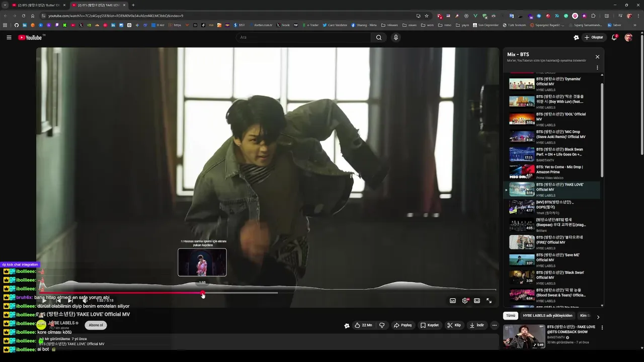Image resolution: width=644 pixels, height=362 pixels.
Task: Download the video with 'İndir'
Action: tap(477, 325)
